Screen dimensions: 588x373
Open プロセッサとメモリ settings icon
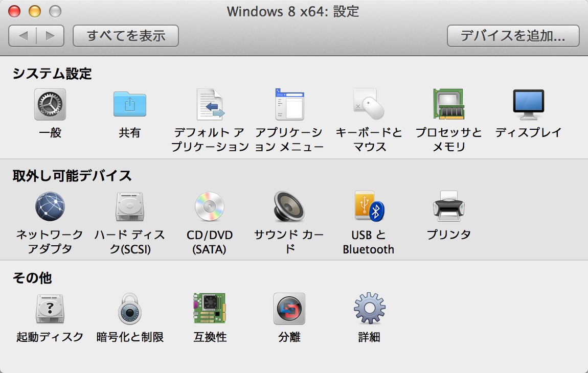[448, 104]
